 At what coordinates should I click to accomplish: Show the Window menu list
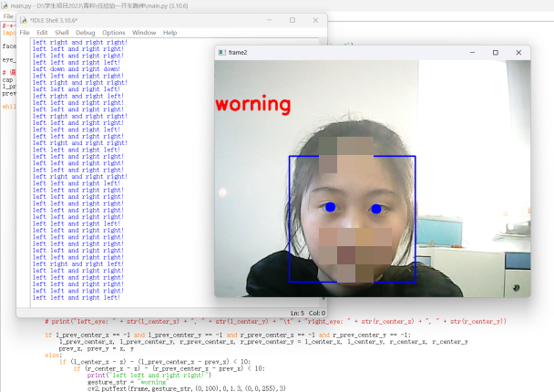[144, 32]
